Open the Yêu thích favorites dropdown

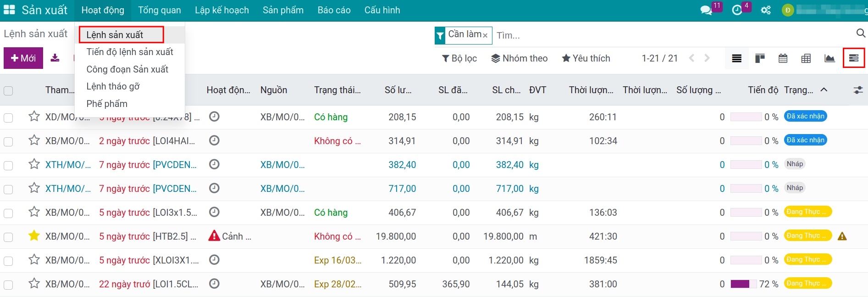[586, 58]
